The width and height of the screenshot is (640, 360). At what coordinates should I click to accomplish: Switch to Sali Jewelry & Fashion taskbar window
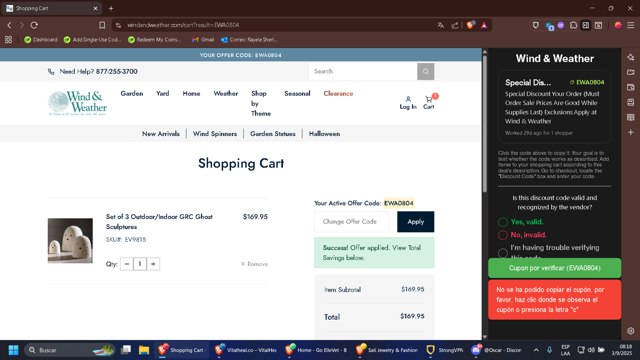[x=387, y=350]
